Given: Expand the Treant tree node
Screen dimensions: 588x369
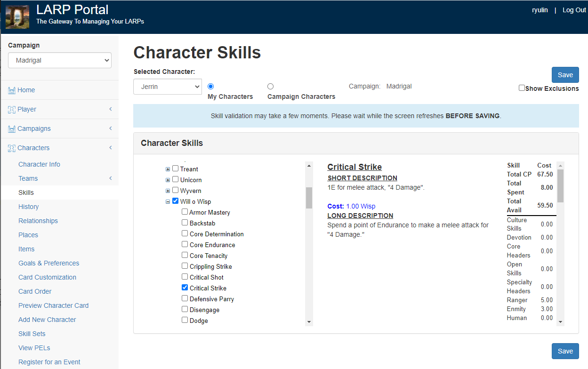Looking at the screenshot, I should (168, 169).
